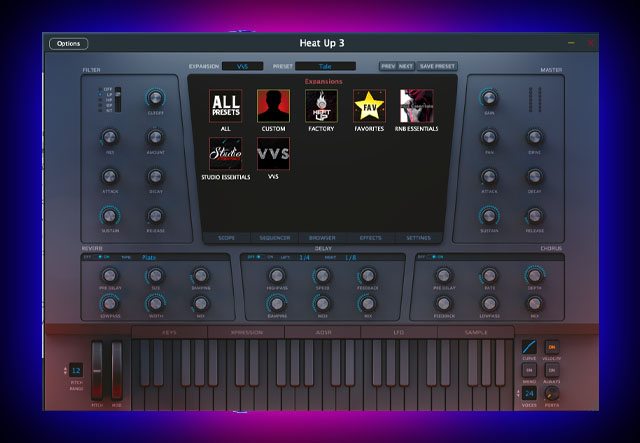Click the chorus DEPTH knob

[x=534, y=276]
